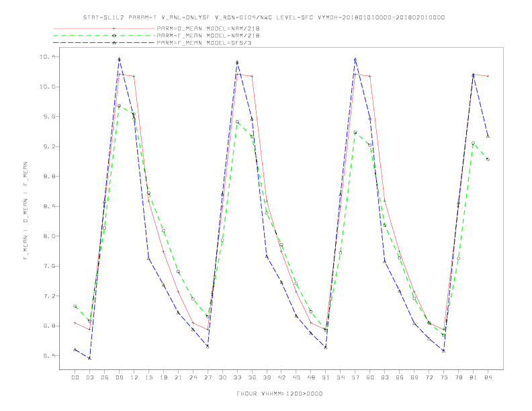The width and height of the screenshot is (532, 411).
Task: Click x-axis tick label 03
Action: tap(89, 377)
